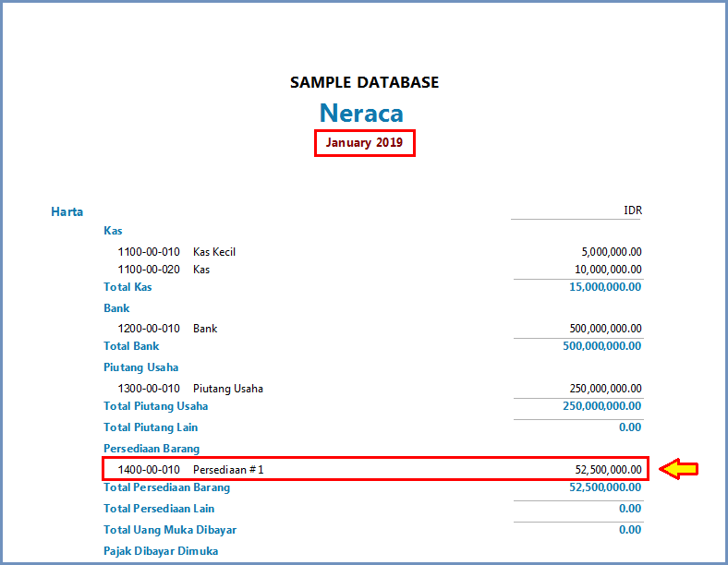Image resolution: width=728 pixels, height=565 pixels.
Task: Select the Pajak Dibayar Dimuka heading
Action: (x=161, y=551)
